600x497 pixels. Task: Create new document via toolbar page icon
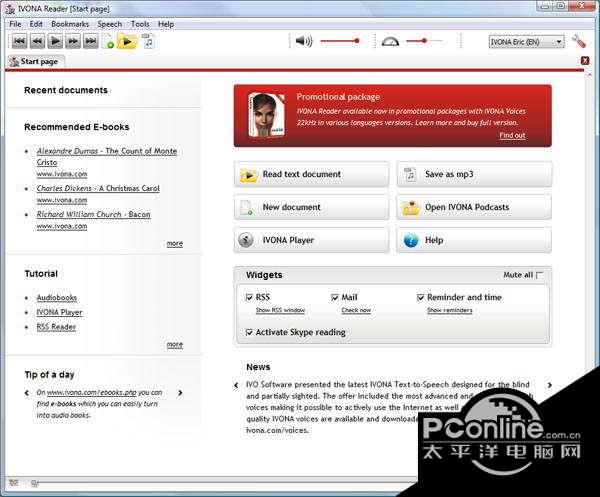pyautogui.click(x=109, y=41)
